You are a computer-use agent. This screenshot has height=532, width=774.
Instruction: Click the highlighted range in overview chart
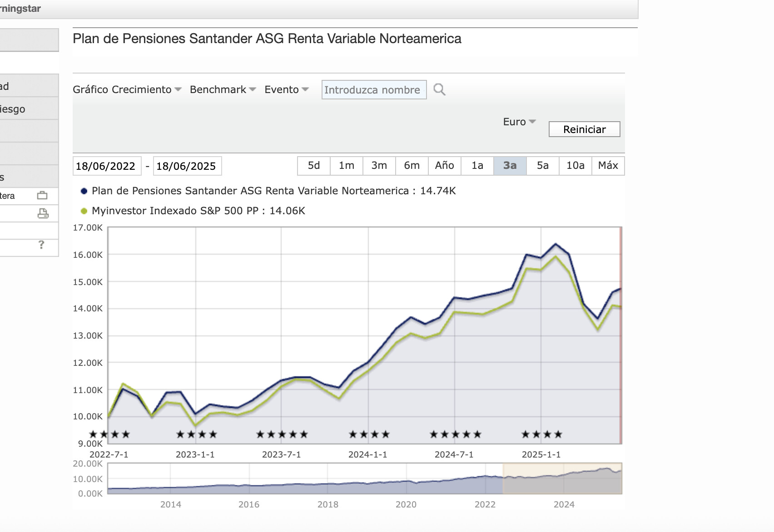pyautogui.click(x=562, y=478)
